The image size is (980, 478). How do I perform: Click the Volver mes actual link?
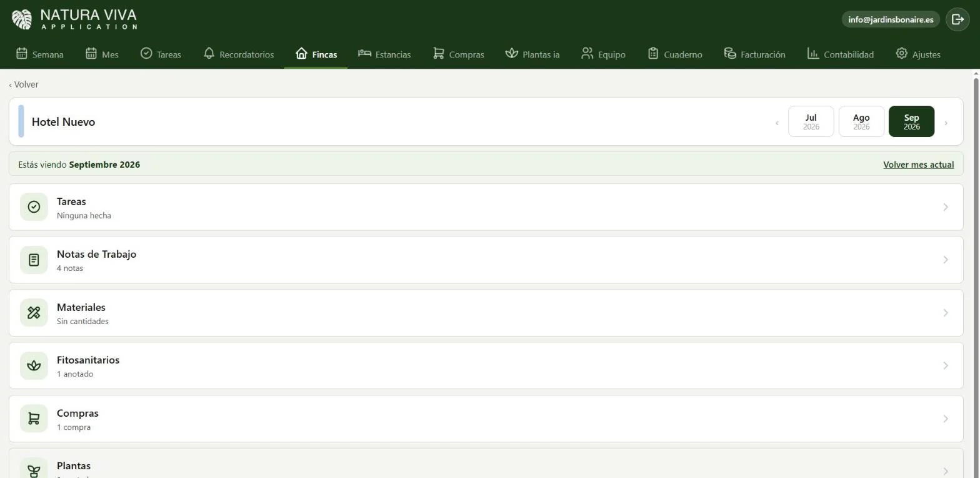[918, 165]
